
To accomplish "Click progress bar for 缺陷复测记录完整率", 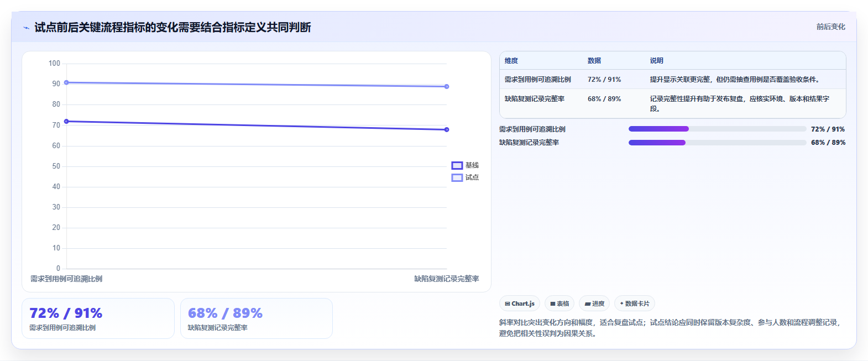I will (x=717, y=143).
